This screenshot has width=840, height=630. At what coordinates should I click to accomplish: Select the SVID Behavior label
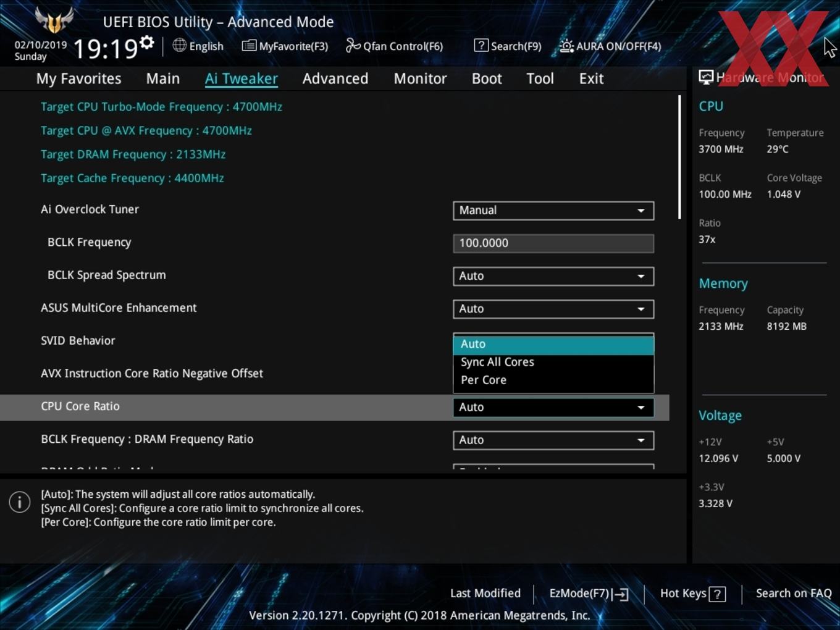coord(78,340)
